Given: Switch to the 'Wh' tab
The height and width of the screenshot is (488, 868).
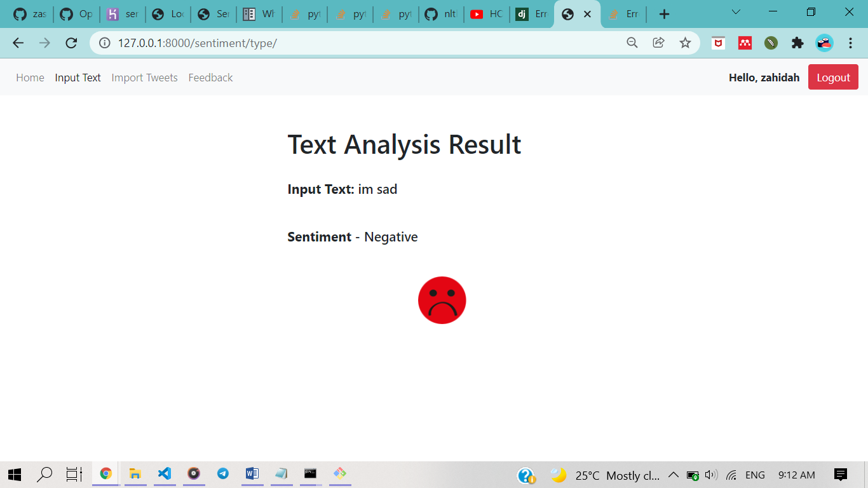Looking at the screenshot, I should tap(259, 14).
